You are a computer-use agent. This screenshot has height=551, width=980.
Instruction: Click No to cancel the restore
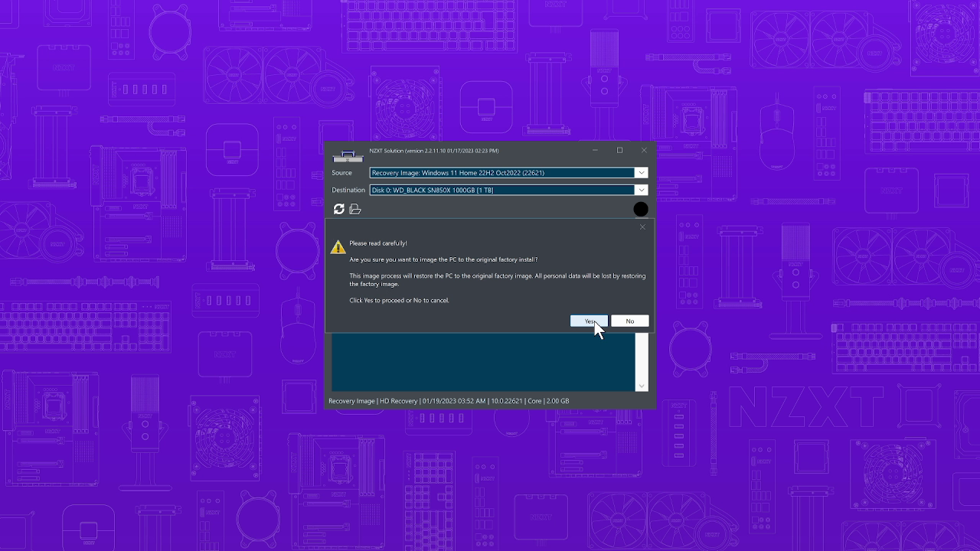pyautogui.click(x=629, y=321)
